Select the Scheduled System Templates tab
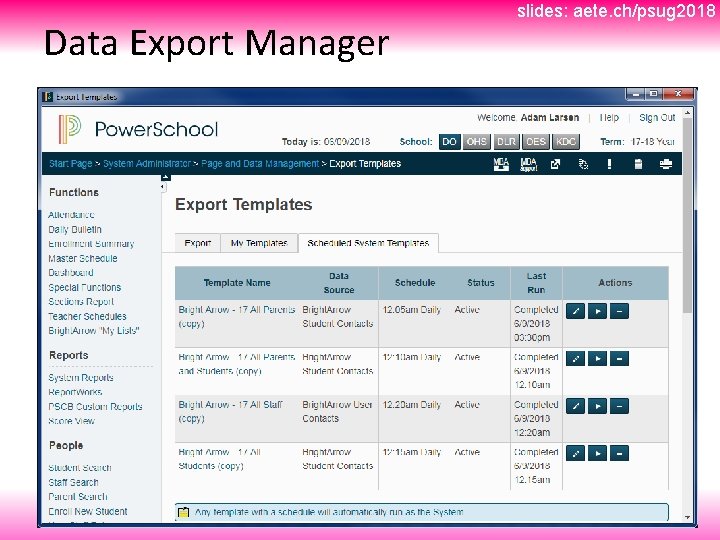The height and width of the screenshot is (540, 720). 368,243
